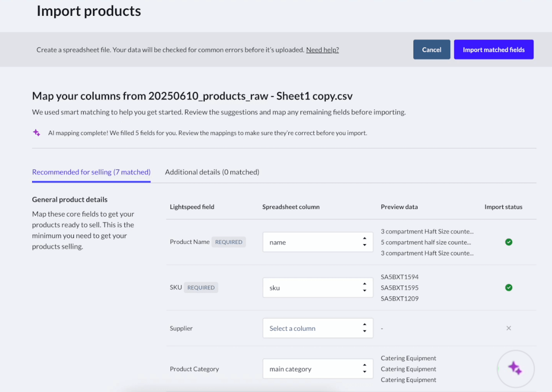Open the floating AI assistant sparkle button
The width and height of the screenshot is (552, 392).
coord(515,368)
